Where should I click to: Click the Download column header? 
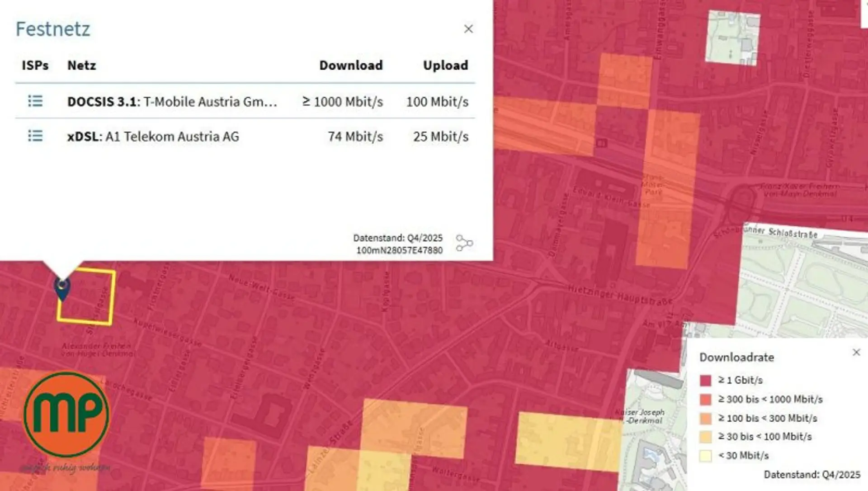click(351, 65)
